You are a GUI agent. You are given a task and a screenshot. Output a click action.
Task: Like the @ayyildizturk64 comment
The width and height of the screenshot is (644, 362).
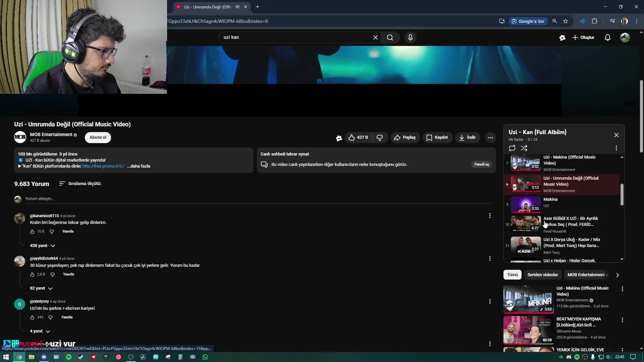click(32, 275)
